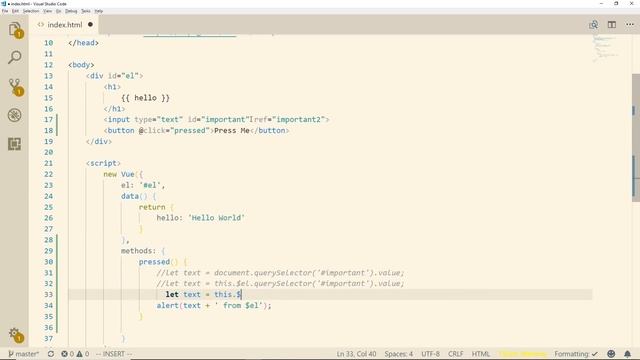This screenshot has height=360, width=640.
Task: Click the <body> tag on line 12
Action: pyautogui.click(x=81, y=65)
